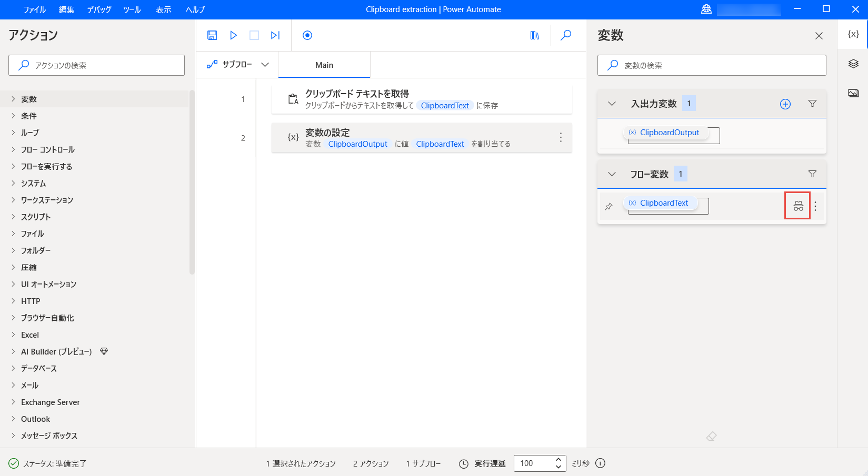Expand the UI オートメーション action group

tap(13, 284)
